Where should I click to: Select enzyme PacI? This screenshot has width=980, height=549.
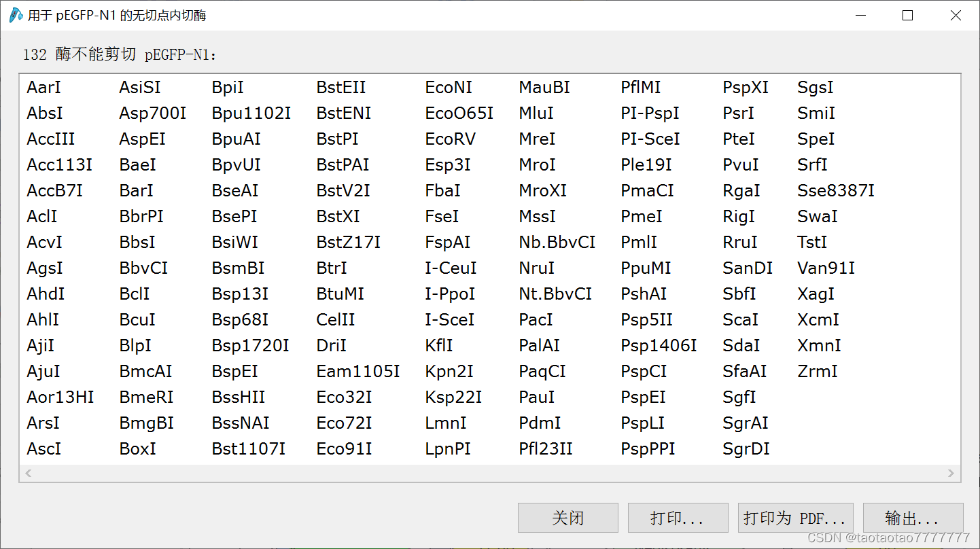[536, 320]
